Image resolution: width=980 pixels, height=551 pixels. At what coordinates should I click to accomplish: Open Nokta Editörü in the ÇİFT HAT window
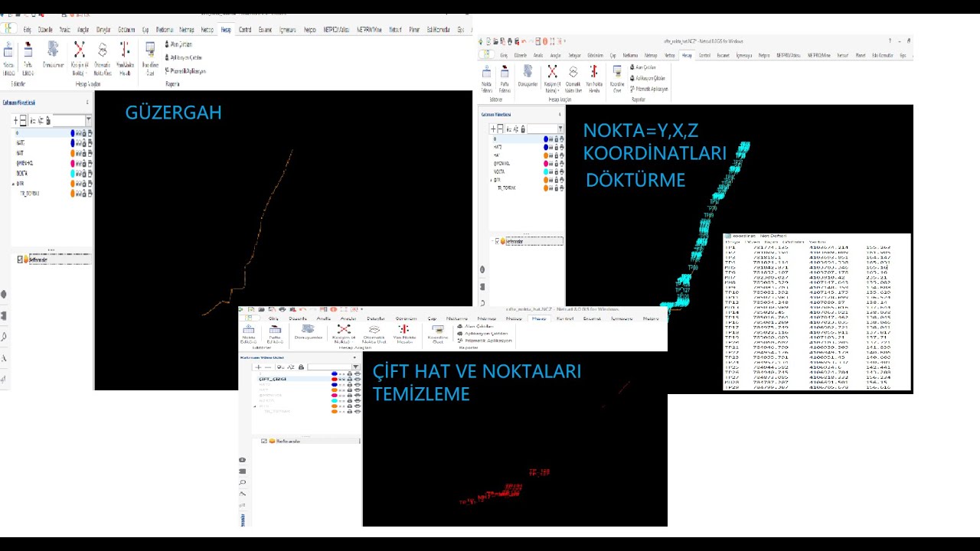pos(249,334)
